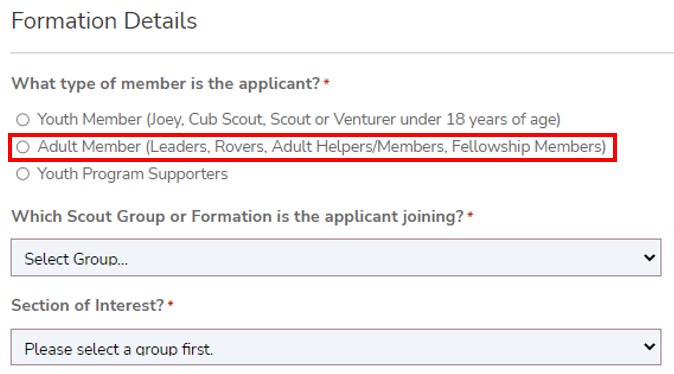The height and width of the screenshot is (374, 674).
Task: Click the 'Please select a group first.' text
Action: point(119,349)
